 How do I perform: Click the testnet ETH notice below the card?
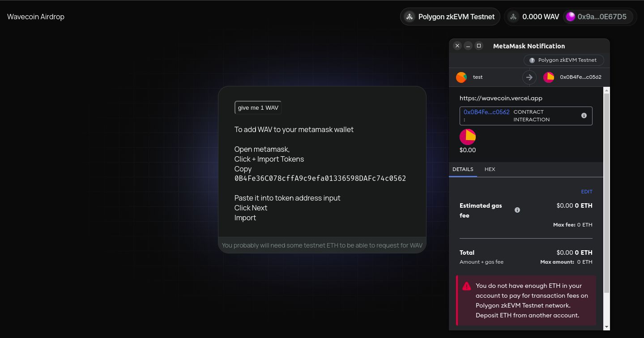click(322, 245)
